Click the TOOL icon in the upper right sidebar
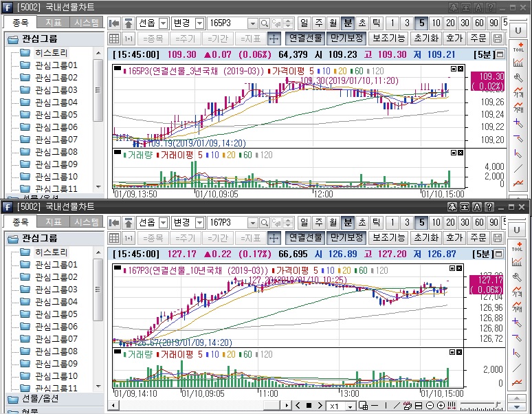 (519, 46)
